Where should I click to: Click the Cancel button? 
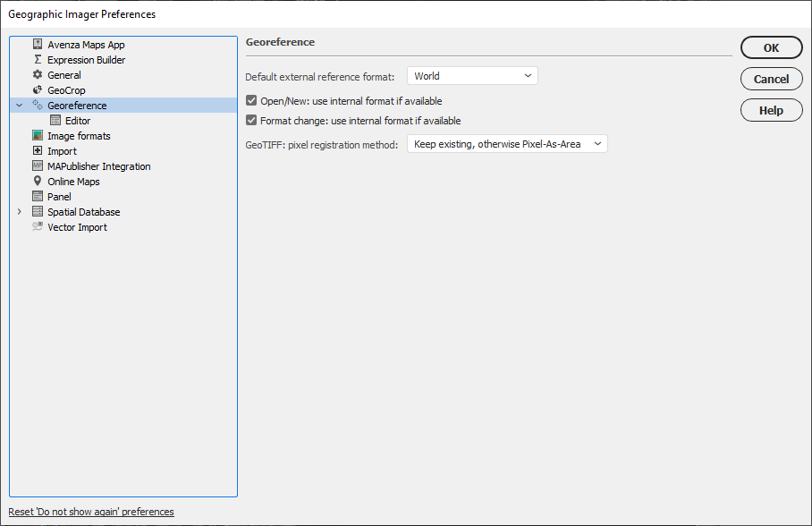(771, 79)
